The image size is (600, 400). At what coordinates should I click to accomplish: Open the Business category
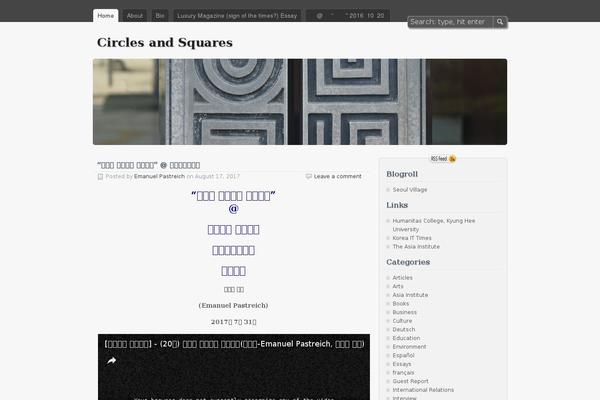pyautogui.click(x=404, y=312)
